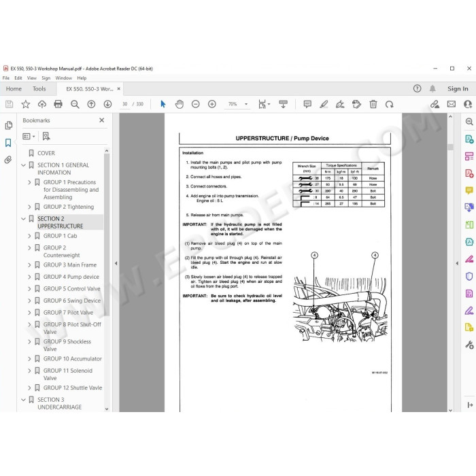The width and height of the screenshot is (476, 476).
Task: Open the File menu
Action: [5, 78]
